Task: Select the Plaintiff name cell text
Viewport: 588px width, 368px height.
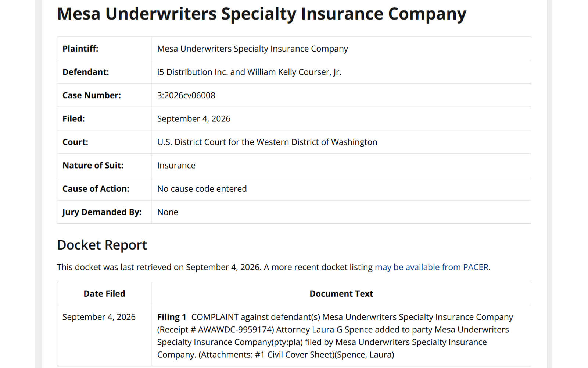Action: tap(252, 49)
